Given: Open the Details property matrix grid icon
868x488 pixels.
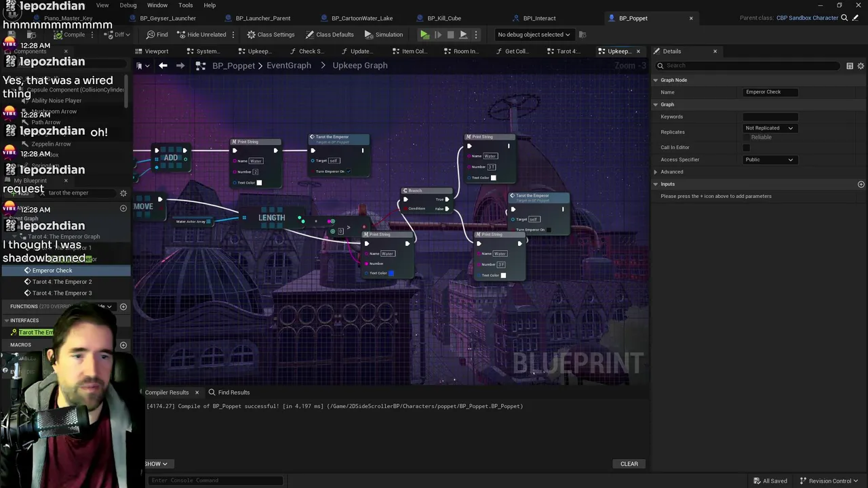Looking at the screenshot, I should click(x=850, y=66).
